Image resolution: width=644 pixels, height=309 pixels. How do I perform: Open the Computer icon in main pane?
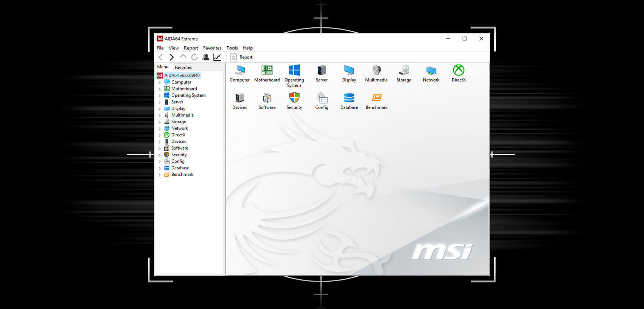(240, 70)
